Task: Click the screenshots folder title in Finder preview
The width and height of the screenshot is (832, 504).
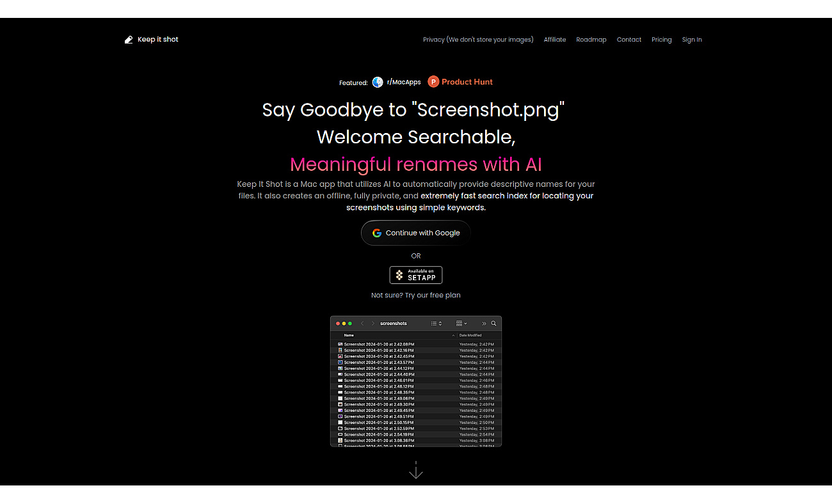Action: tap(394, 324)
